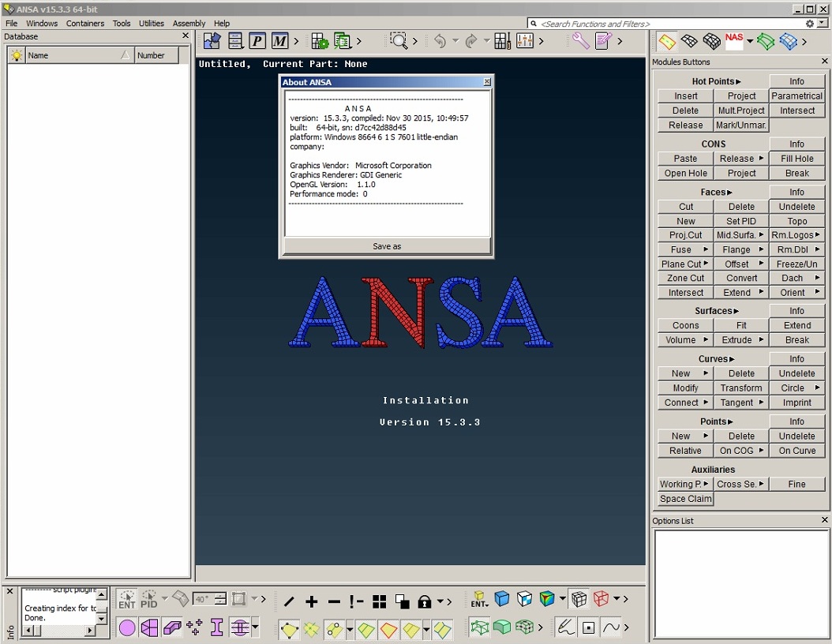Image resolution: width=832 pixels, height=644 pixels.
Task: Toggle the exclamation-dash icon
Action: pos(357,601)
